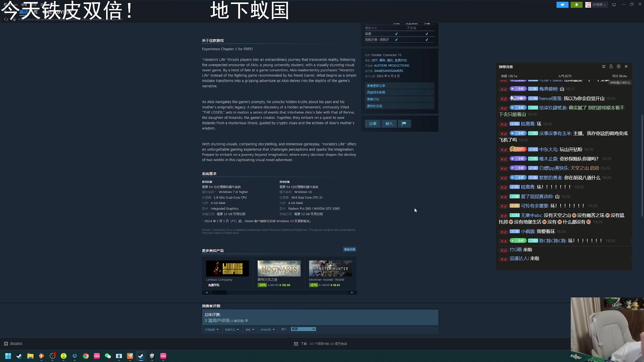Open the first pinned Steam taskbar icon
Viewport: 644px width, 362px height.
coord(19,356)
